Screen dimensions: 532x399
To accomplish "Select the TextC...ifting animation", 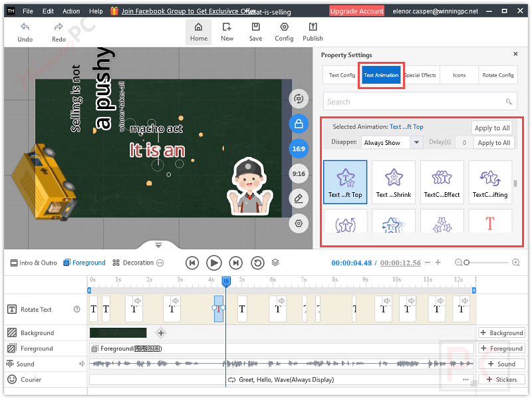I will [490, 182].
